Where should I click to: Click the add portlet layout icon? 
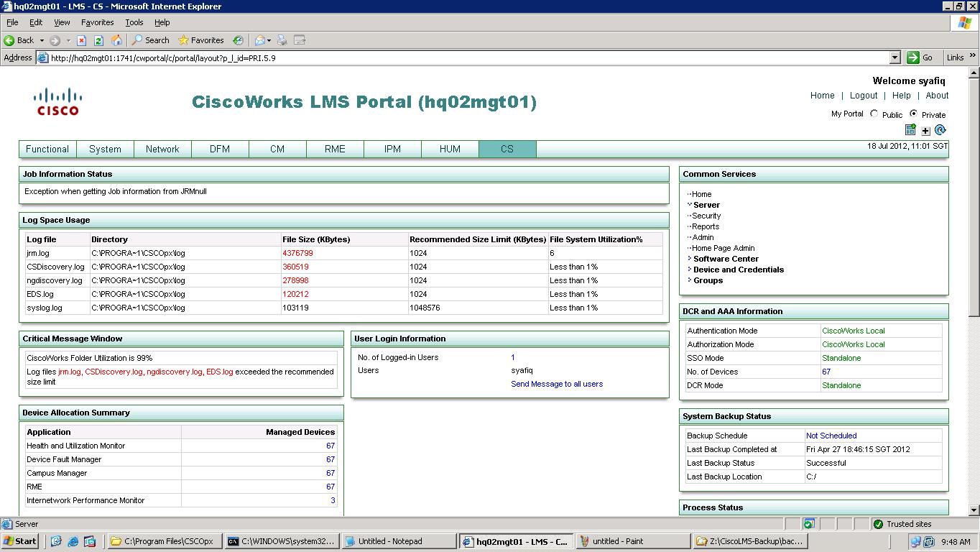point(910,130)
